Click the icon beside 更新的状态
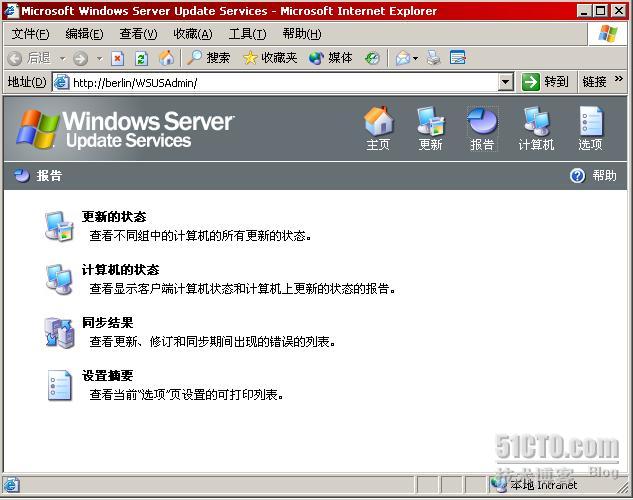Viewport: 633px width, 500px height. pos(59,226)
